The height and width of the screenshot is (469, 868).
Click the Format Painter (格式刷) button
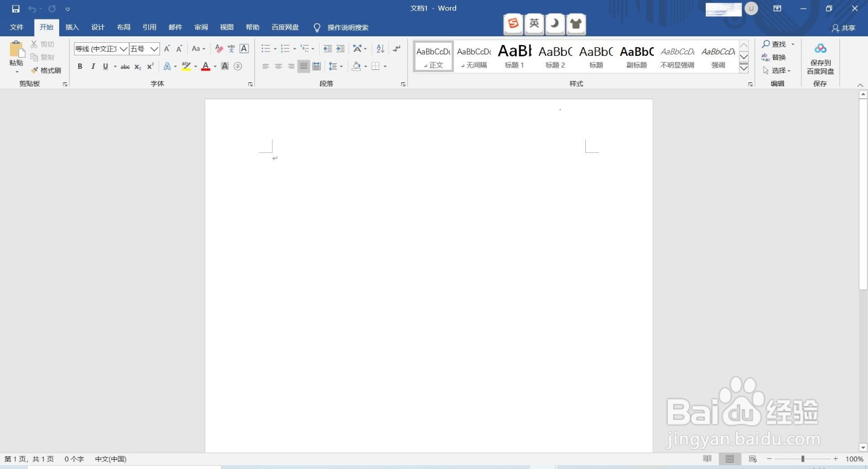tap(46, 70)
